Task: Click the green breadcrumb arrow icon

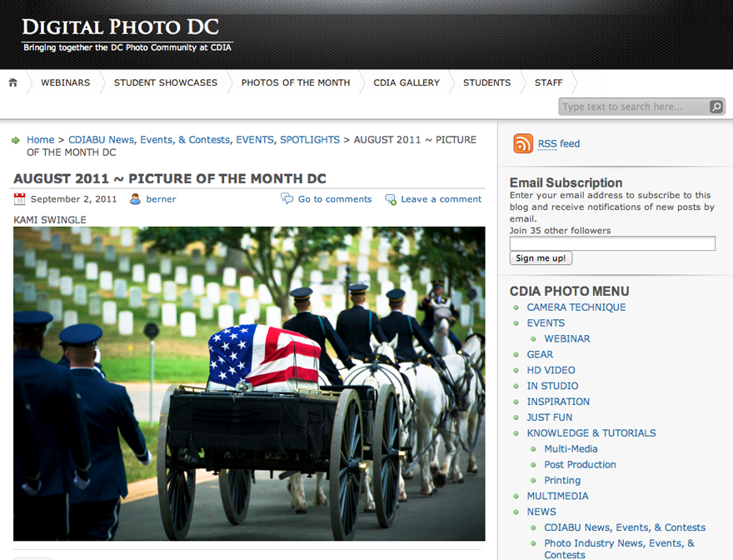Action: click(16, 140)
